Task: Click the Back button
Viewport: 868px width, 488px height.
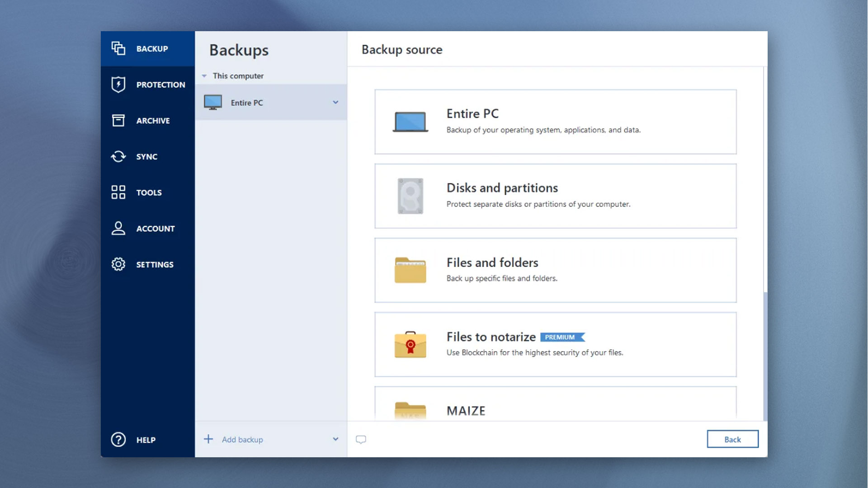Action: (x=732, y=439)
